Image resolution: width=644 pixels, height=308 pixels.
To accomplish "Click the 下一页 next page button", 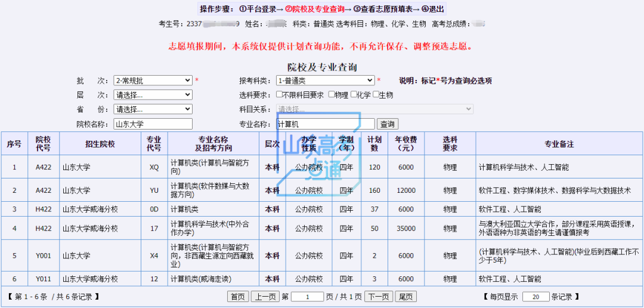I will (379, 297).
